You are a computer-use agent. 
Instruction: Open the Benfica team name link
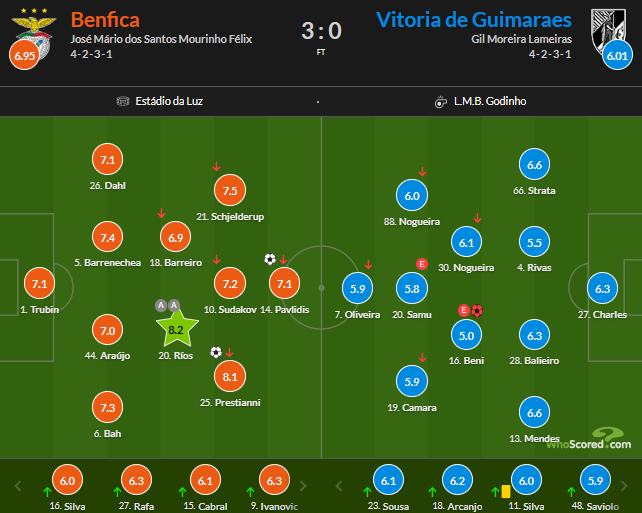click(105, 20)
